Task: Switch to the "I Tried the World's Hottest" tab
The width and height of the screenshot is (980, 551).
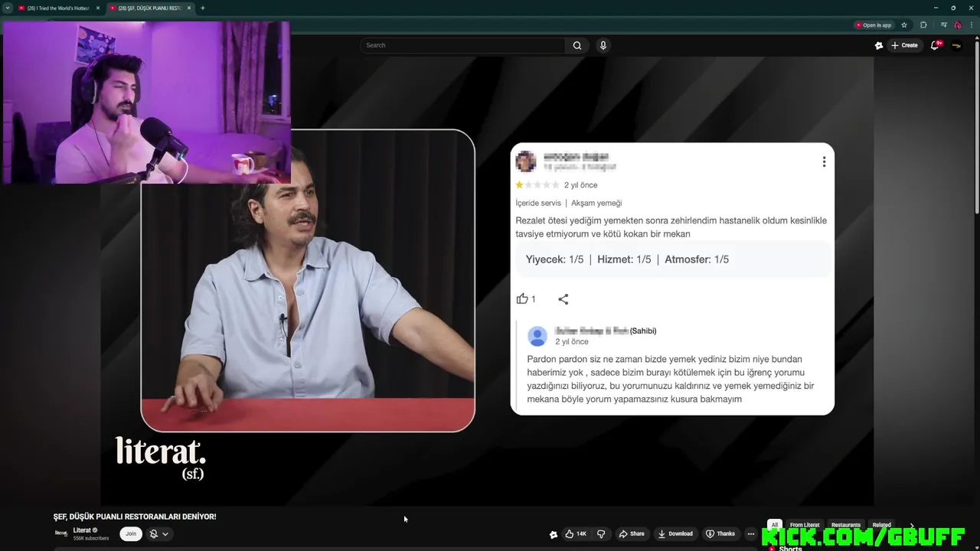Action: [58, 8]
